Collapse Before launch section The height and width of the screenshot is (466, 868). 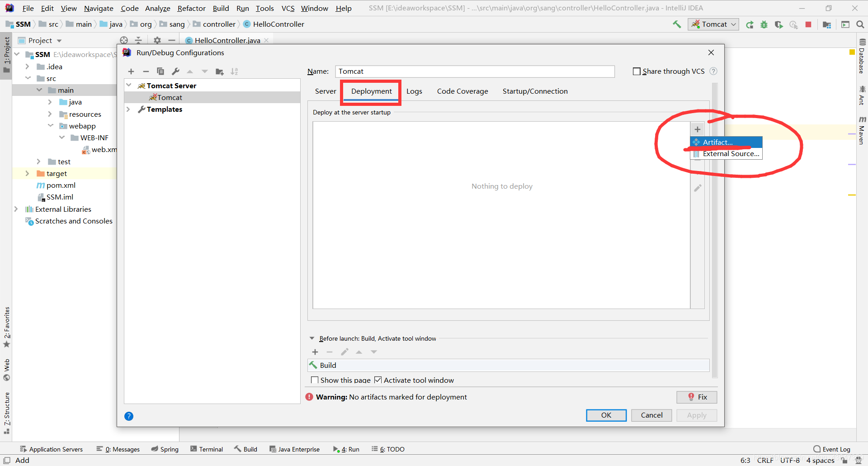click(x=312, y=338)
